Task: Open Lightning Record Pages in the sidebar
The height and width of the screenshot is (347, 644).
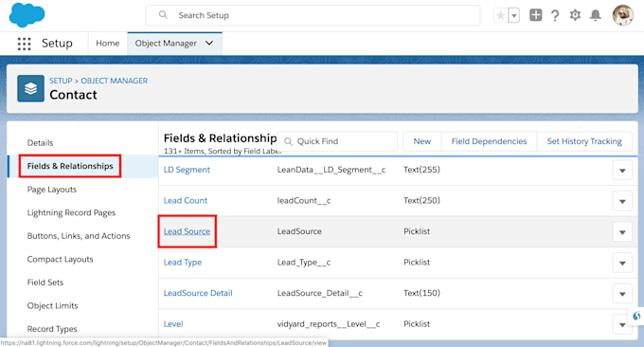Action: 71,213
